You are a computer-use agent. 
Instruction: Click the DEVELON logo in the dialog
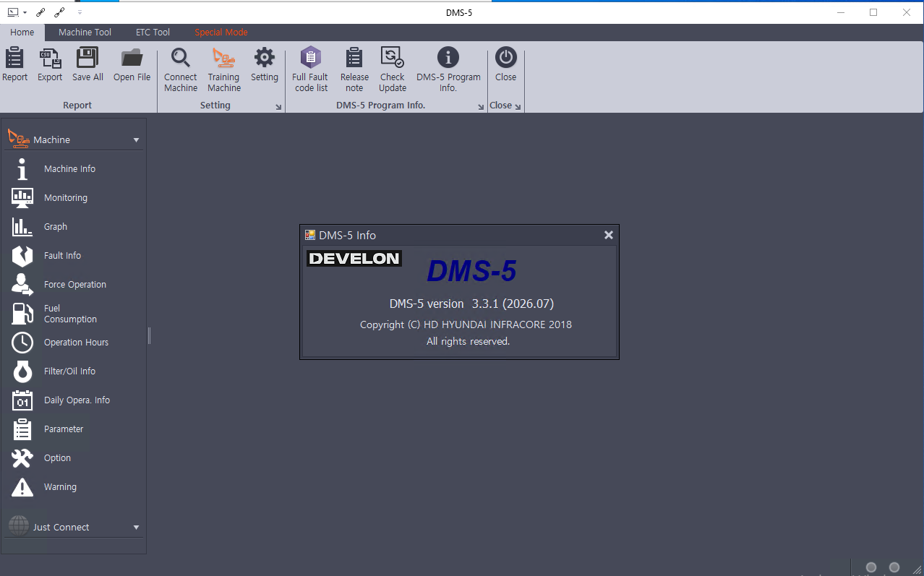[x=354, y=258]
